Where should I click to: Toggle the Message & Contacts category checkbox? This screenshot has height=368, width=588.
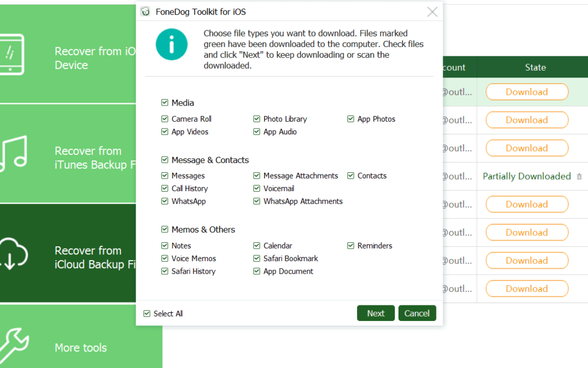tap(165, 160)
